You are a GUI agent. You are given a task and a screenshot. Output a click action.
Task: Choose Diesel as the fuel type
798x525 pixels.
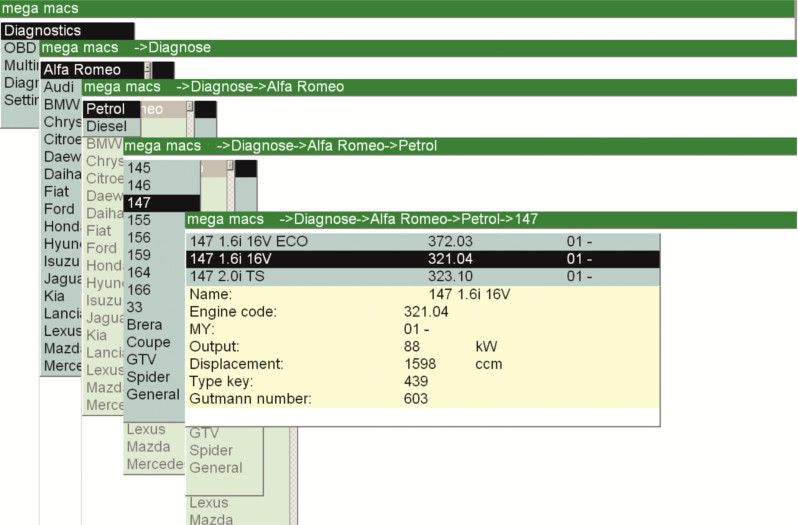click(105, 127)
